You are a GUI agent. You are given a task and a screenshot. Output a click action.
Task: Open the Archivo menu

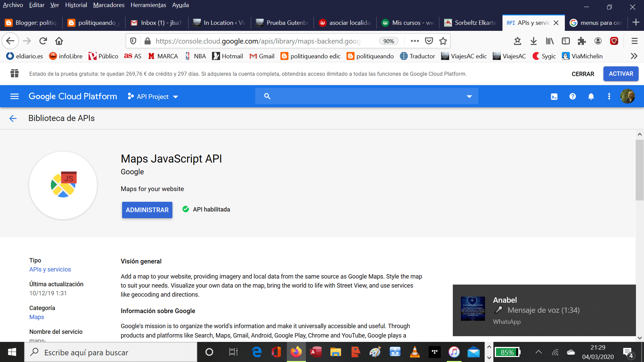point(13,5)
